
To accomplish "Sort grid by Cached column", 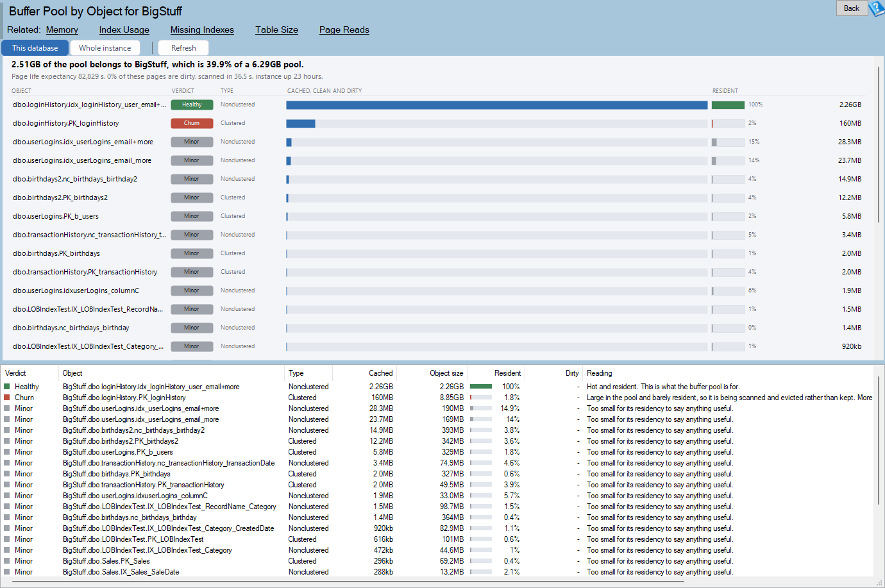I will click(364, 373).
